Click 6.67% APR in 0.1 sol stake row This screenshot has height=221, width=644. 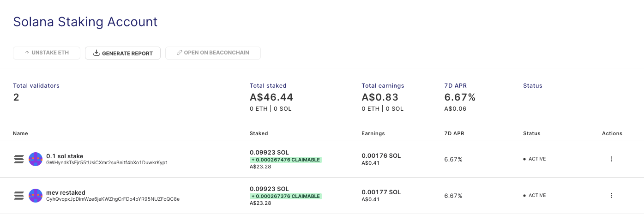453,159
